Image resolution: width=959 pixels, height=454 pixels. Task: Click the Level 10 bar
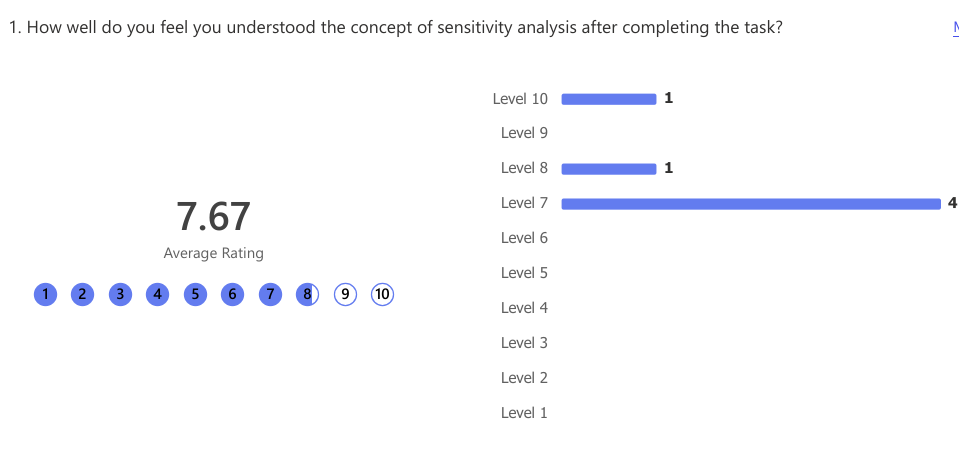[x=609, y=99]
